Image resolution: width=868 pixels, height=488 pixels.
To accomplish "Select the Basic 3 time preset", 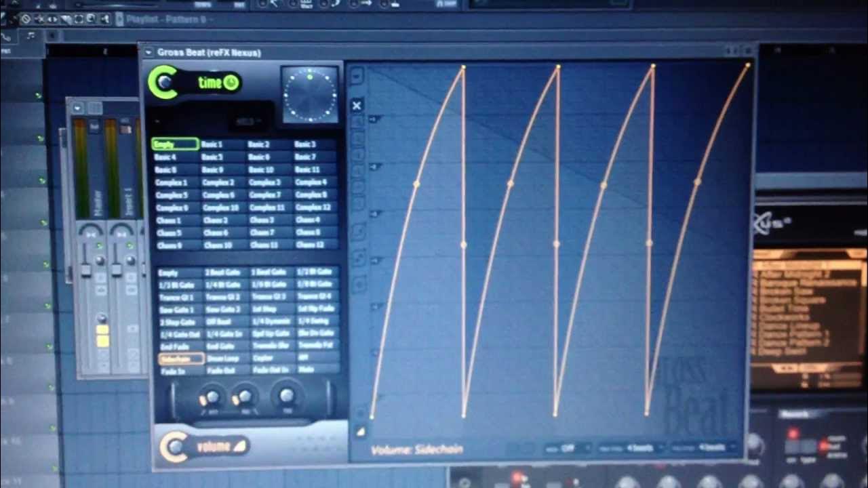I will [x=315, y=144].
